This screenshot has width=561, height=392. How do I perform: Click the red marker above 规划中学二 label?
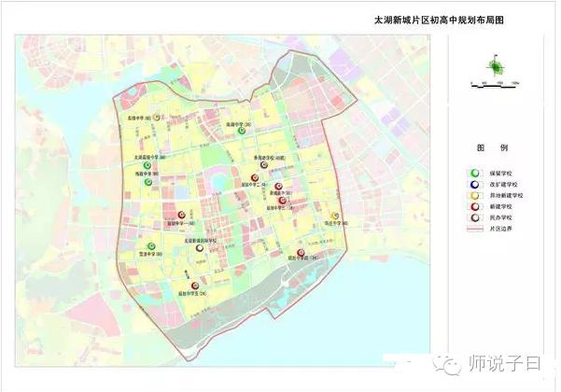pos(255,177)
